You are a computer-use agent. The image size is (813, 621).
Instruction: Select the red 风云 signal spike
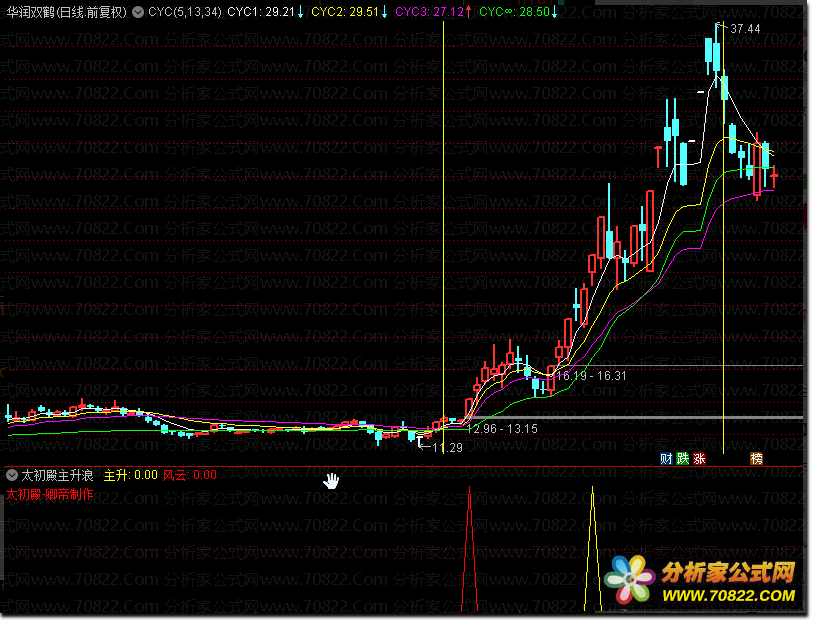tap(469, 548)
